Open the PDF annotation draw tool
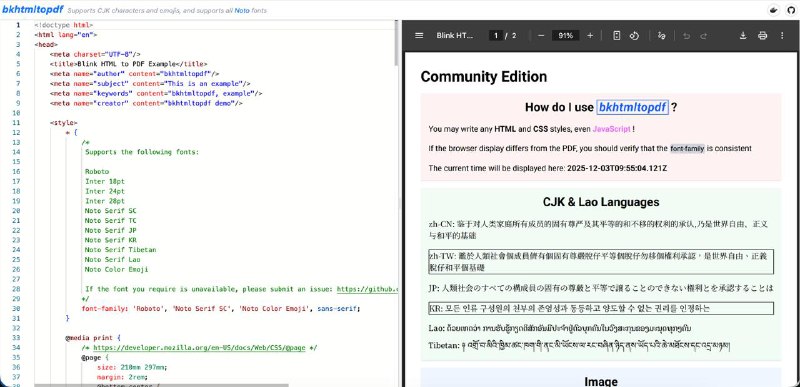 (x=662, y=36)
